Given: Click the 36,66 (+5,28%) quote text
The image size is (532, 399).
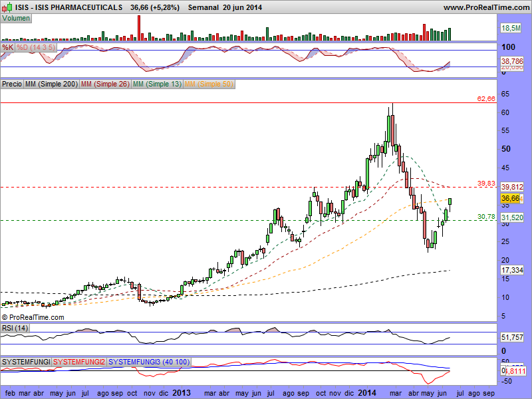Looking at the screenshot, I should 155,7.
